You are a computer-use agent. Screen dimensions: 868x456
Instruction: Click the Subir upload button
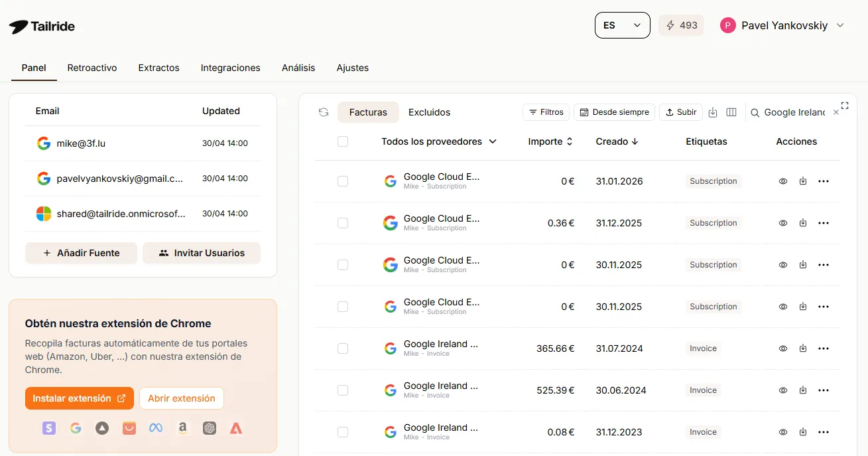click(x=681, y=112)
